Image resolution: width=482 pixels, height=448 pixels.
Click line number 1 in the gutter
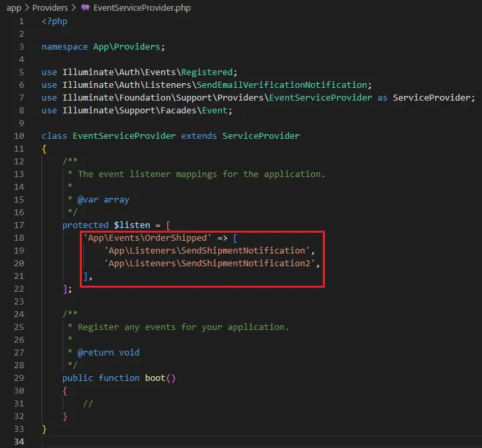(21, 21)
